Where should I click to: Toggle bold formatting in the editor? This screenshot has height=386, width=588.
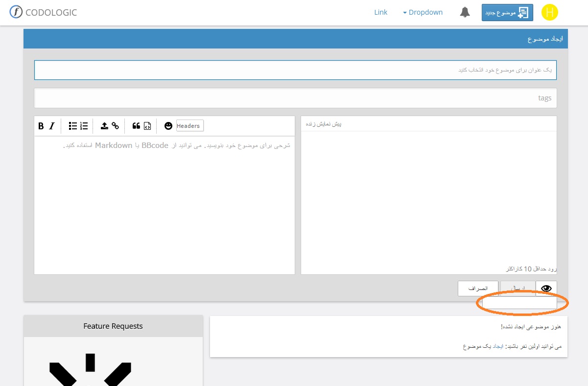[41, 126]
